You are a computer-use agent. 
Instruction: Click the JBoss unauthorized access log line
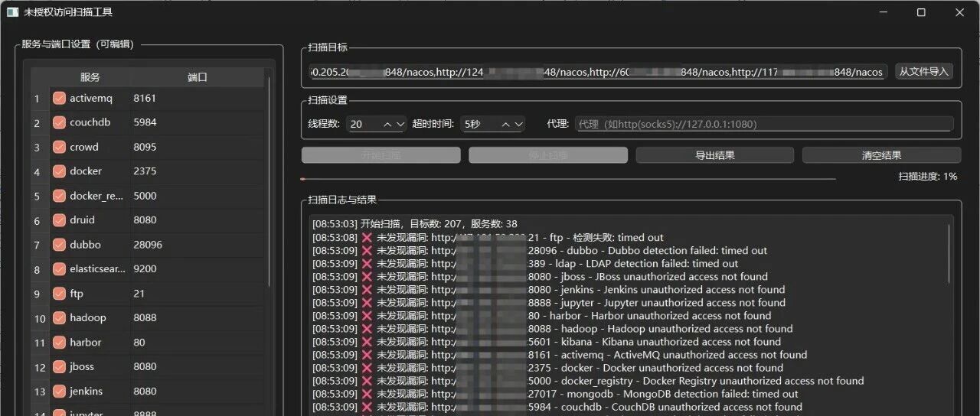[540, 276]
